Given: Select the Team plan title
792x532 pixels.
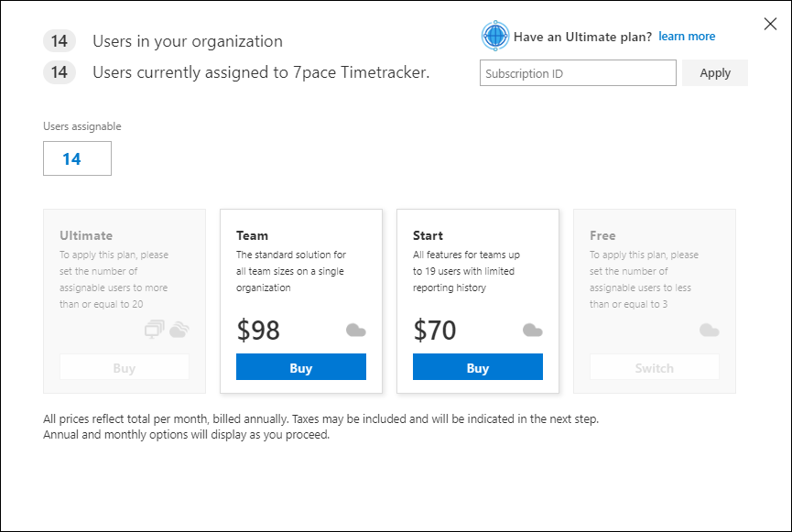Looking at the screenshot, I should tap(252, 235).
